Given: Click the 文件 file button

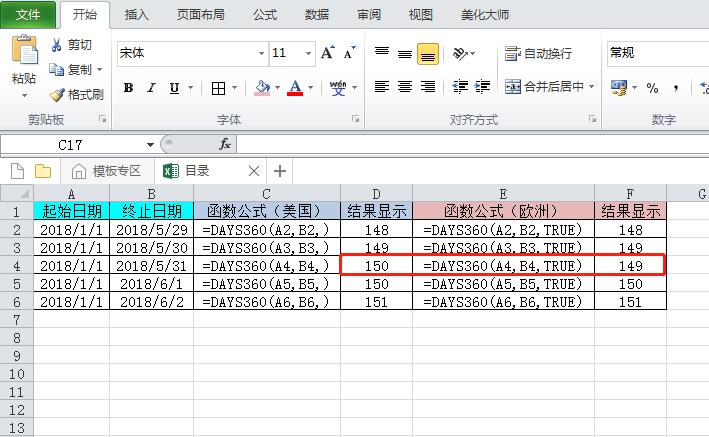Looking at the screenshot, I should [x=29, y=15].
